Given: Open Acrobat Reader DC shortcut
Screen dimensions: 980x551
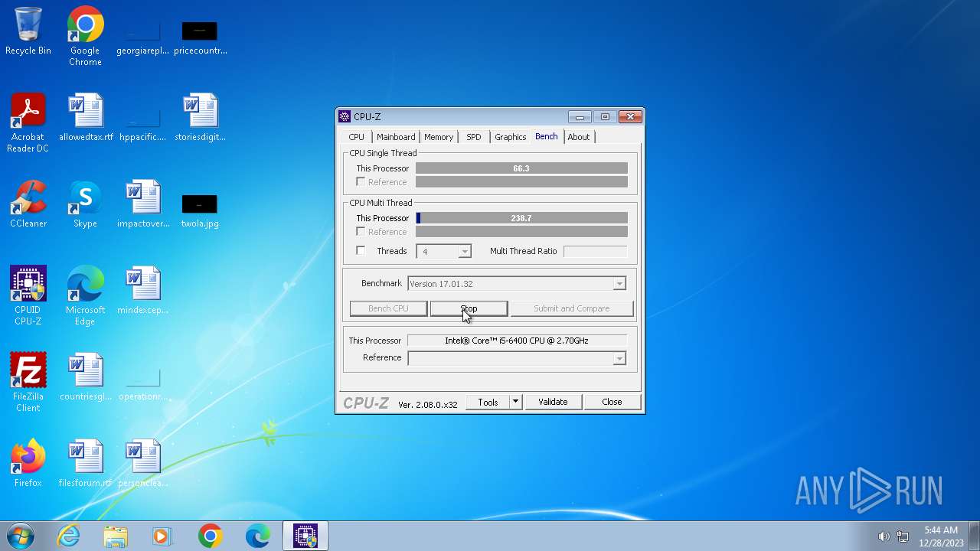Looking at the screenshot, I should point(28,122).
